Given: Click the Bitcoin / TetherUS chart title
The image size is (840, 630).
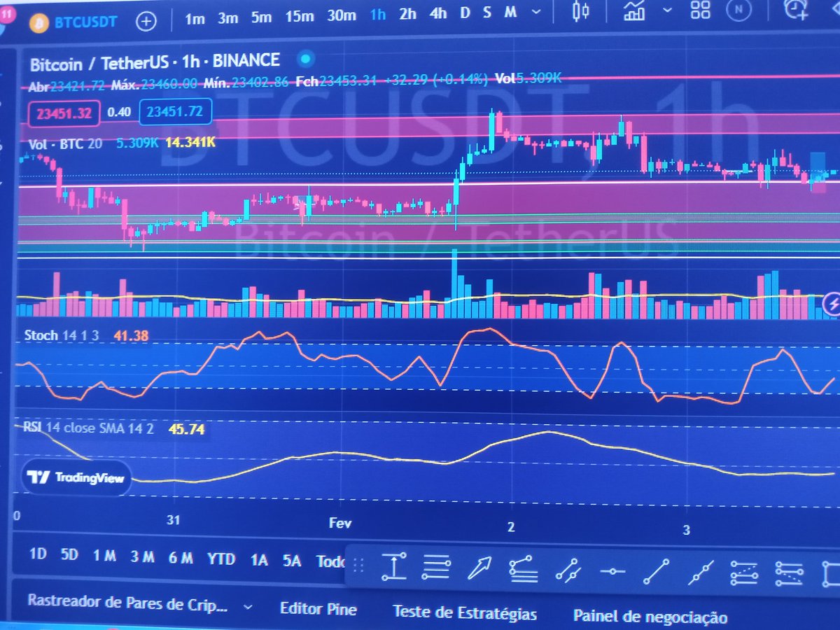Looking at the screenshot, I should [x=154, y=62].
